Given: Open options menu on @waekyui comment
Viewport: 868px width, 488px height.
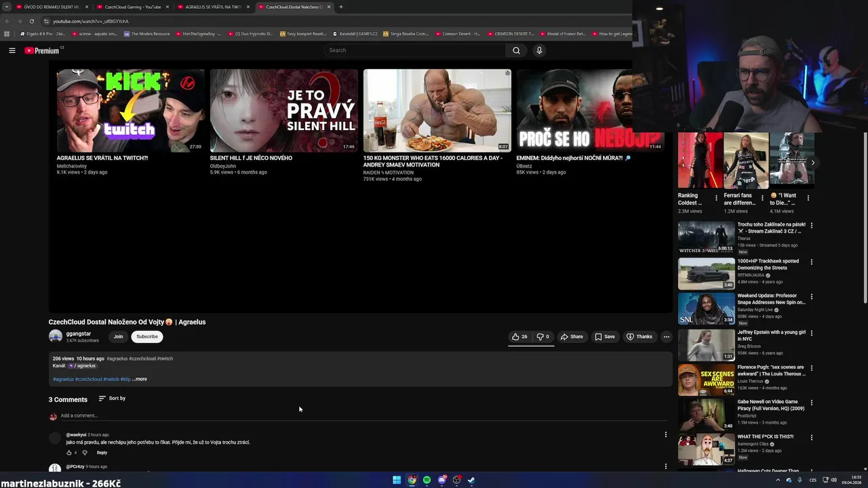Looking at the screenshot, I should (x=665, y=434).
